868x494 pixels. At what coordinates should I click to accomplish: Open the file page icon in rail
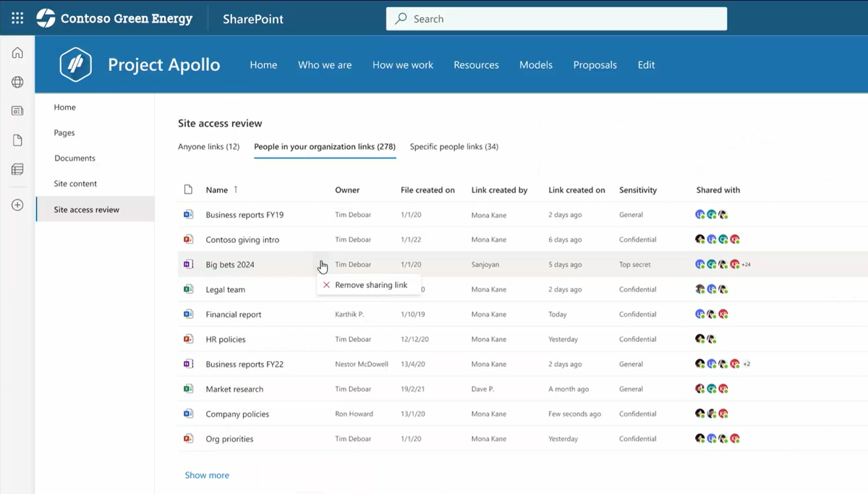point(17,140)
